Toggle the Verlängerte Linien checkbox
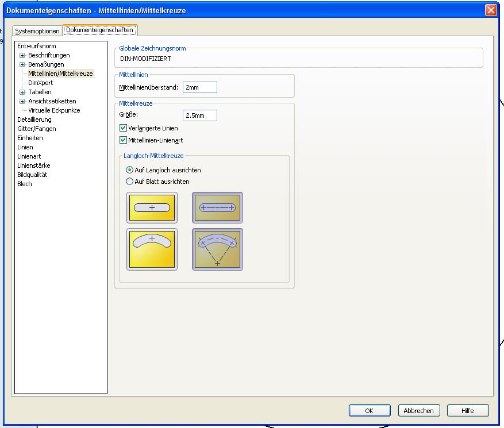The image size is (504, 428). pos(123,128)
